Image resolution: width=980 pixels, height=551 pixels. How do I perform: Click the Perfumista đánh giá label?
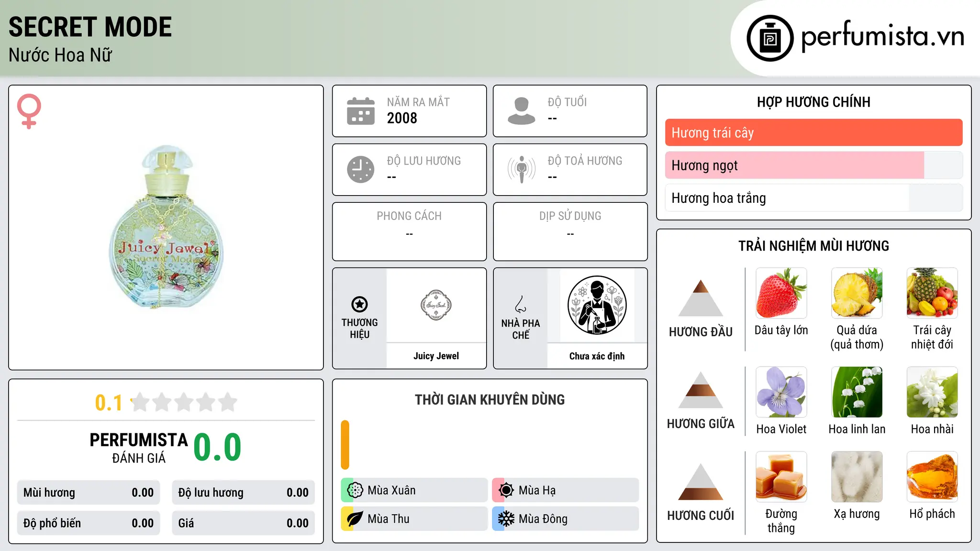(139, 448)
